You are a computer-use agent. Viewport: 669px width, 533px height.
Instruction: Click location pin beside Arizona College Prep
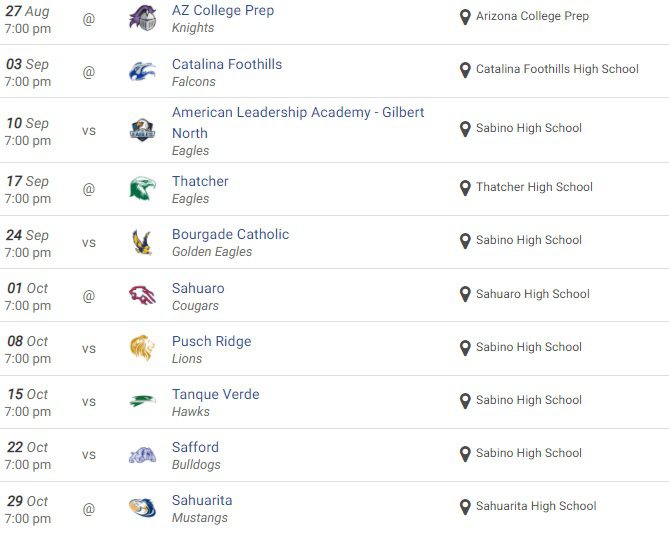coord(465,17)
